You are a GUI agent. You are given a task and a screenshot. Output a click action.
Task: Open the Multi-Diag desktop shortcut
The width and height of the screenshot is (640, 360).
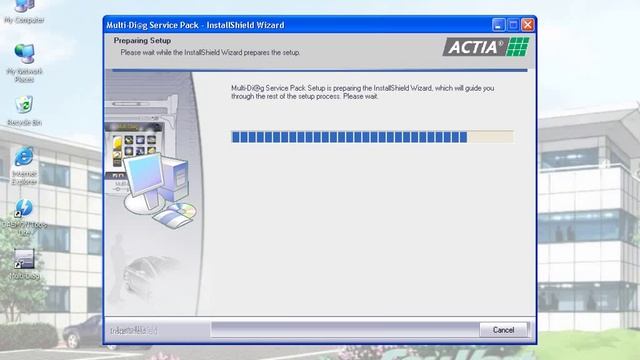pos(24,264)
